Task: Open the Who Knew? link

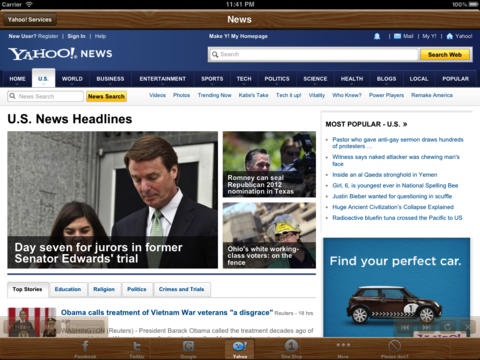Action: [347, 95]
